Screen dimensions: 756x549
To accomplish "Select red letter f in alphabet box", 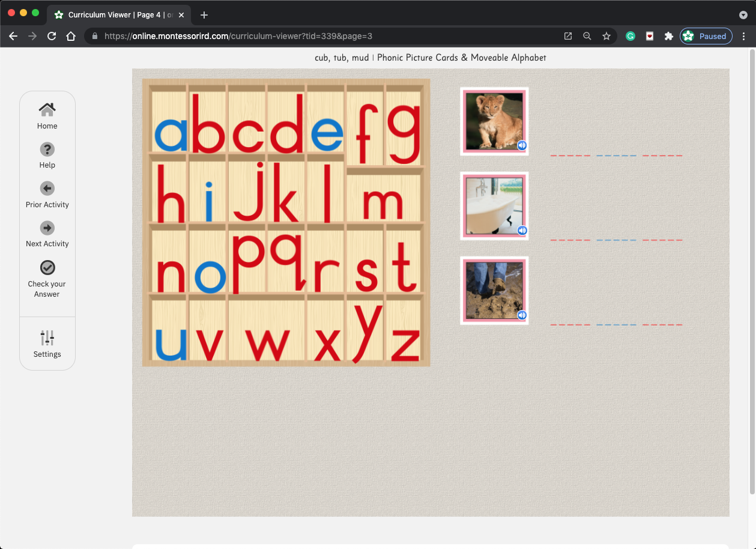I will point(367,133).
